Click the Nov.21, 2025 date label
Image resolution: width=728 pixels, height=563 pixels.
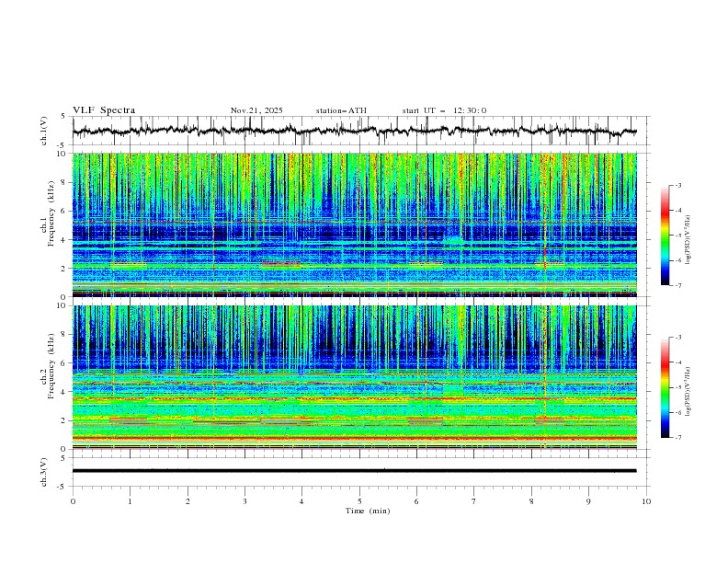(256, 110)
